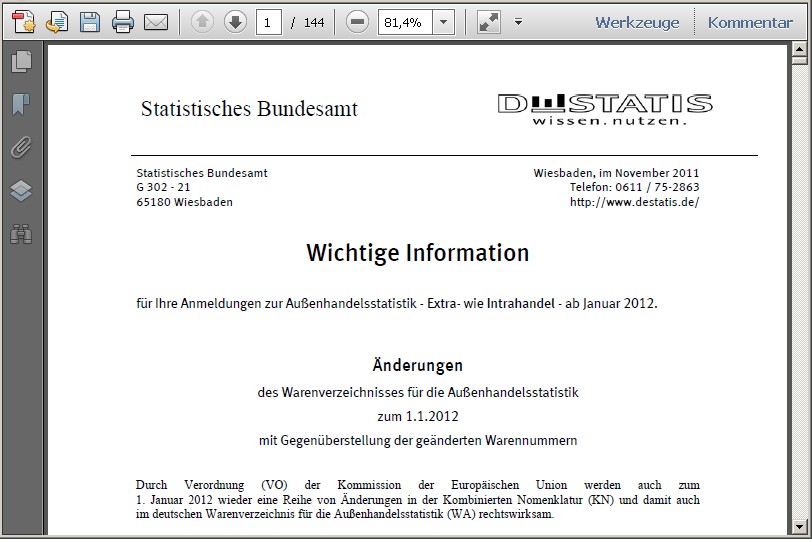Zoom out with the minus button
The height and width of the screenshot is (542, 812).
pos(357,22)
